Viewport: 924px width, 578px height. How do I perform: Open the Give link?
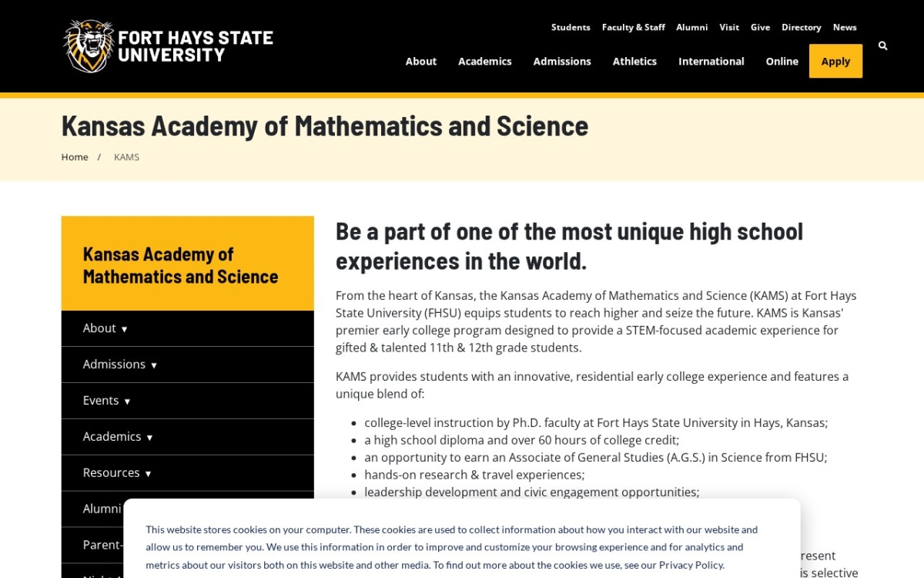click(760, 27)
